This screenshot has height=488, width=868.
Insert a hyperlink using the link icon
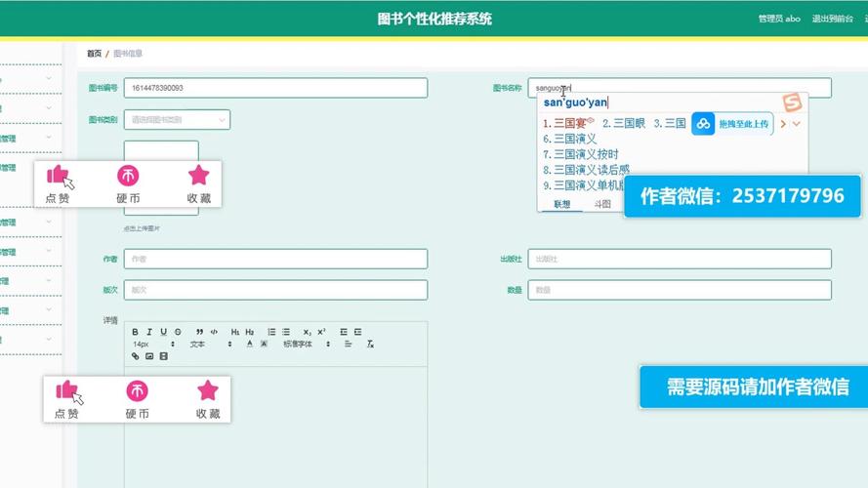click(135, 356)
